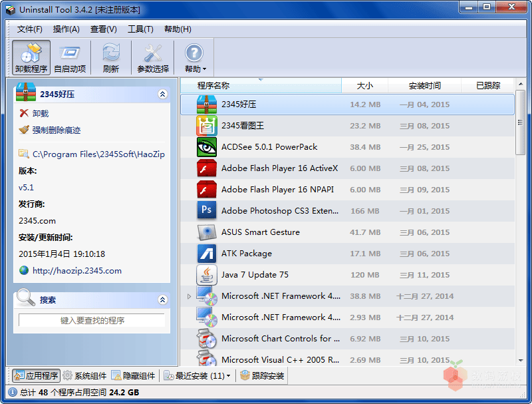
Task: Click the ATK Package icon
Action: tap(206, 254)
